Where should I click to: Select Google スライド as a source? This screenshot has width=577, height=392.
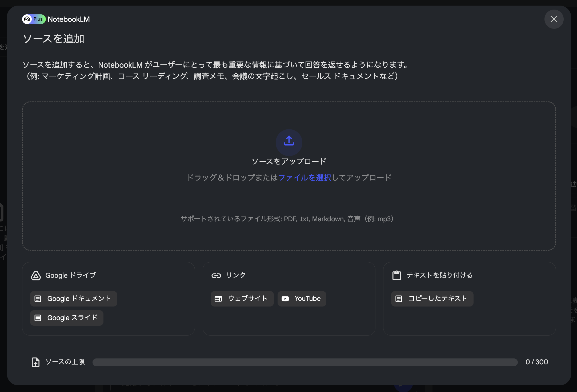pyautogui.click(x=67, y=318)
